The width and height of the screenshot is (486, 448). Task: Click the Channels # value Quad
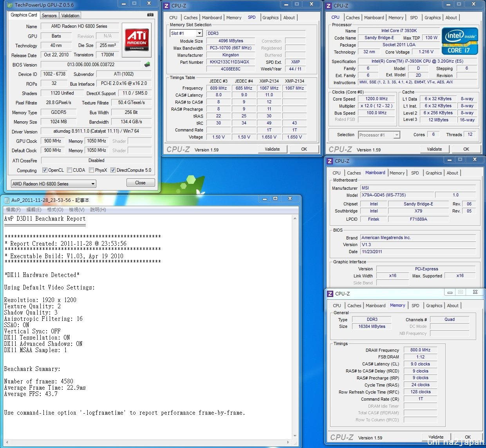point(450,319)
